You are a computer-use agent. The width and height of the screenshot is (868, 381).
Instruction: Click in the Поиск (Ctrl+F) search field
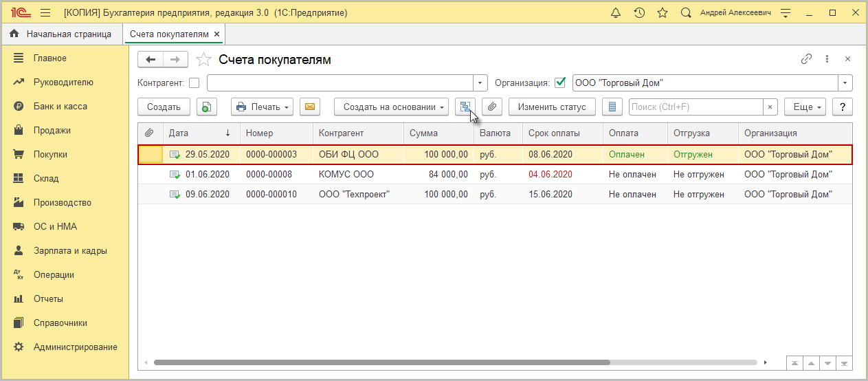click(695, 107)
